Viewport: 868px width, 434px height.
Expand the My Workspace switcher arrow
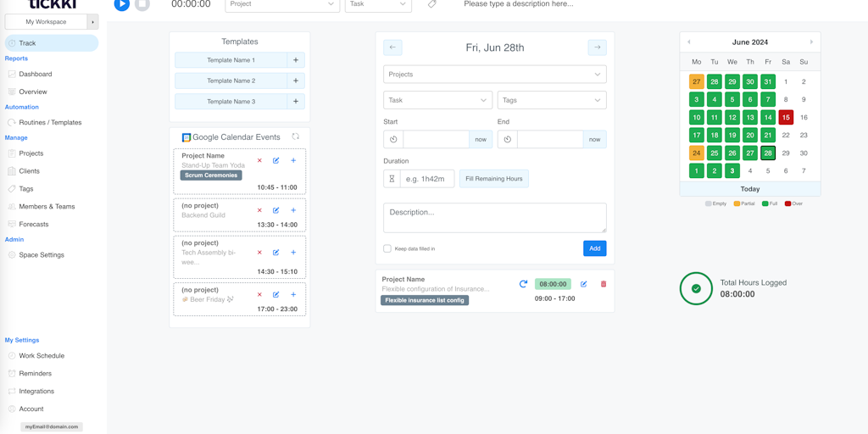tap(92, 22)
